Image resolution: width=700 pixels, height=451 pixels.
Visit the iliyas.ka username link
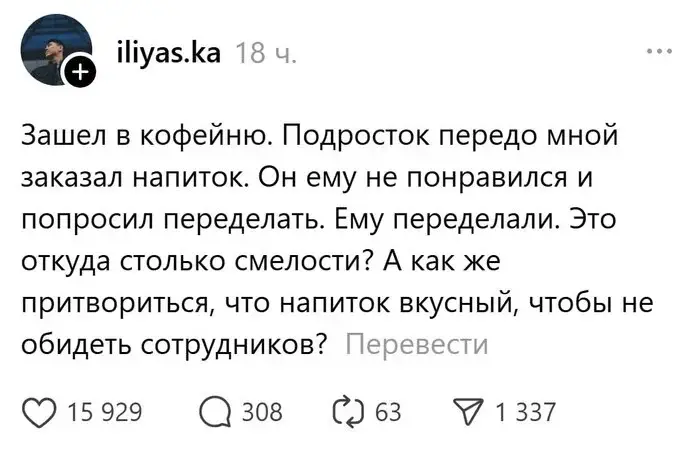(166, 50)
